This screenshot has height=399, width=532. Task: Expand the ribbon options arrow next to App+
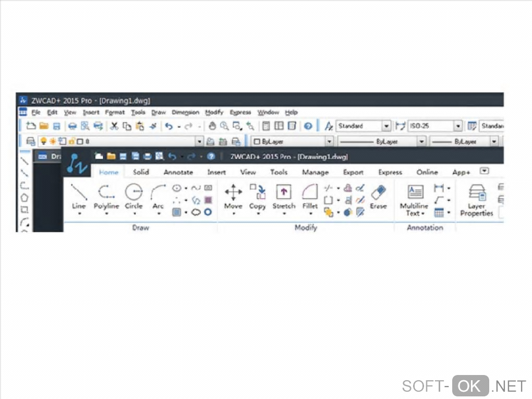484,171
